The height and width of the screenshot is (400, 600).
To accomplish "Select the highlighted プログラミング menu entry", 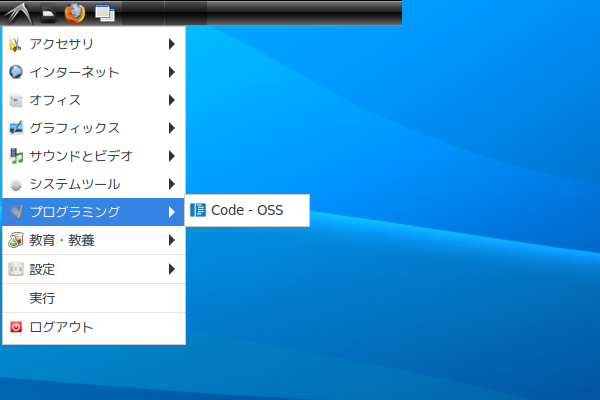I will click(x=94, y=212).
